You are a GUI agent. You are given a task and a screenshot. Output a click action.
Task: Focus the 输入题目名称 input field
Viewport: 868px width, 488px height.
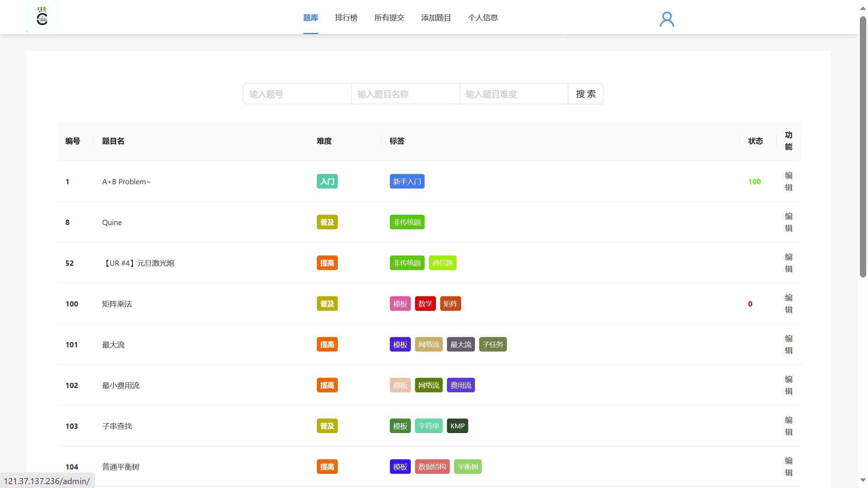(405, 94)
